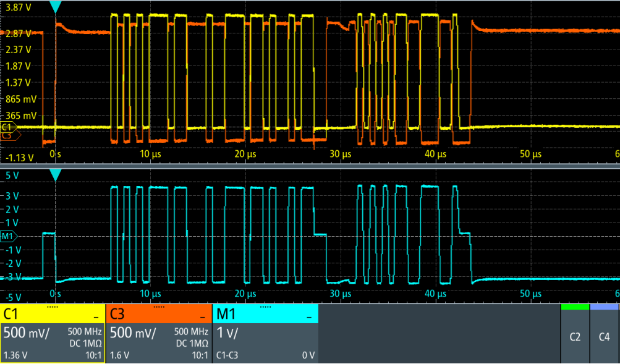
Task: Click C1 vertical scale 500 mV/
Action: click(x=27, y=332)
